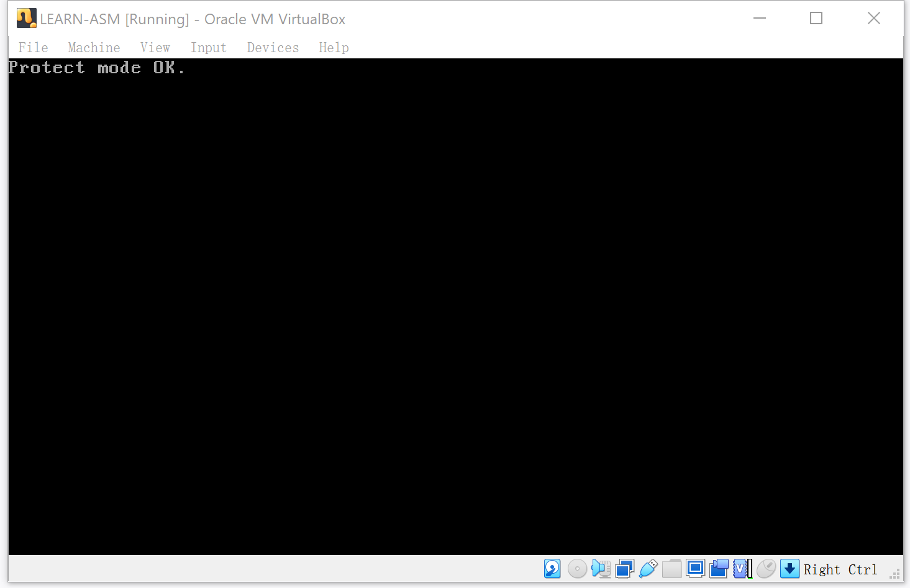Image resolution: width=910 pixels, height=588 pixels.
Task: Click the USB devices status icon
Action: point(648,569)
